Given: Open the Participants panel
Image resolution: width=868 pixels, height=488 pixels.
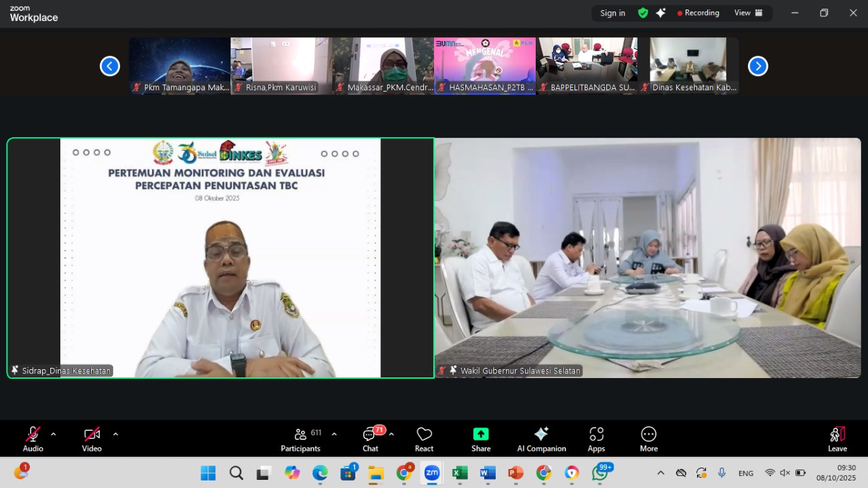Looking at the screenshot, I should click(x=300, y=439).
